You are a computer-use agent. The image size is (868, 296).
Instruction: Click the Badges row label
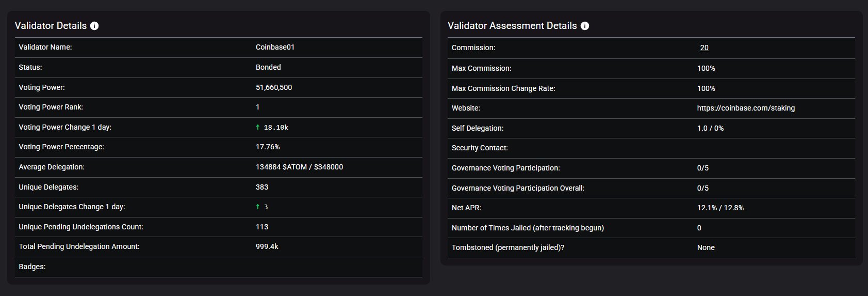pos(32,267)
